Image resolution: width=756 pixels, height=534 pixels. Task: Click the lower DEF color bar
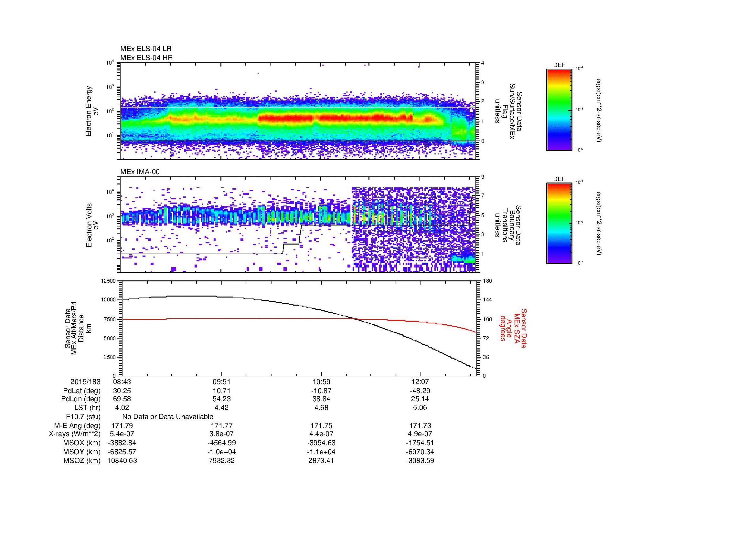(x=559, y=224)
